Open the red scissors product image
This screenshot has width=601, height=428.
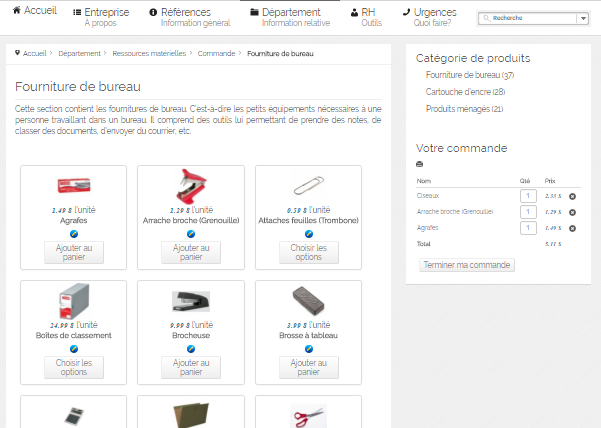click(x=309, y=416)
